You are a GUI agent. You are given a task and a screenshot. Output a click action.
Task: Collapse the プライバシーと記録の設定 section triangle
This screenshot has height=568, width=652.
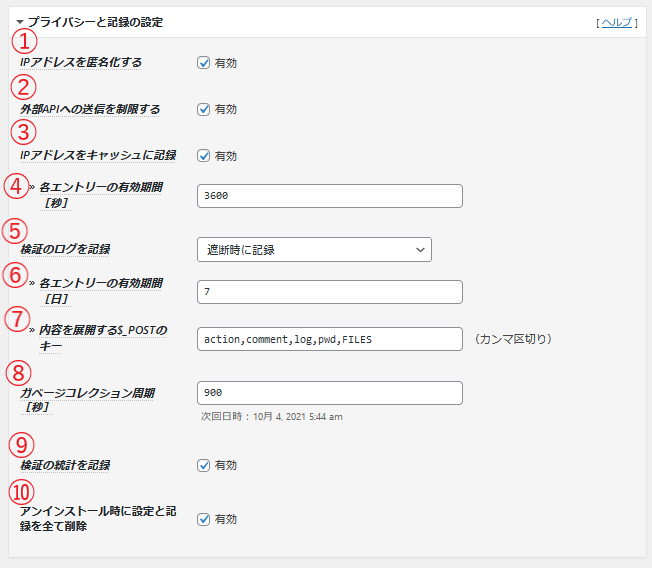coord(19,22)
